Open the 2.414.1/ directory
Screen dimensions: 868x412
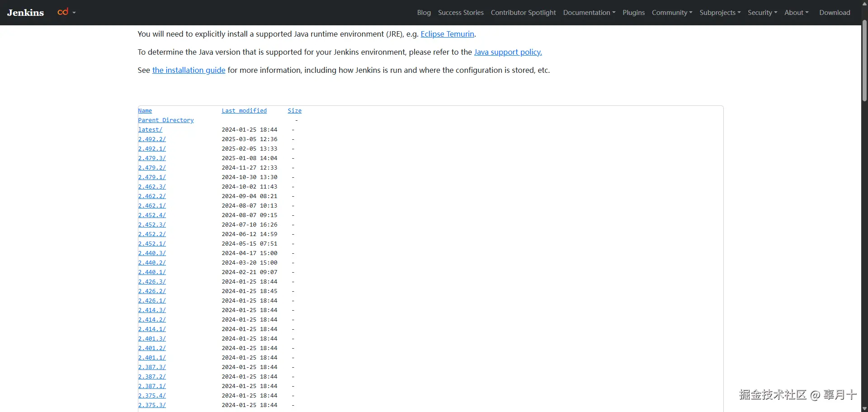click(x=152, y=329)
